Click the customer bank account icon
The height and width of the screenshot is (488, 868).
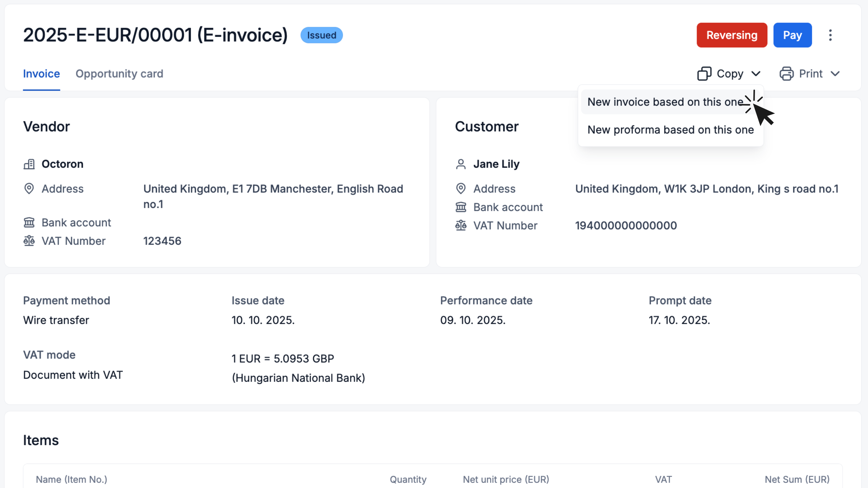(461, 207)
